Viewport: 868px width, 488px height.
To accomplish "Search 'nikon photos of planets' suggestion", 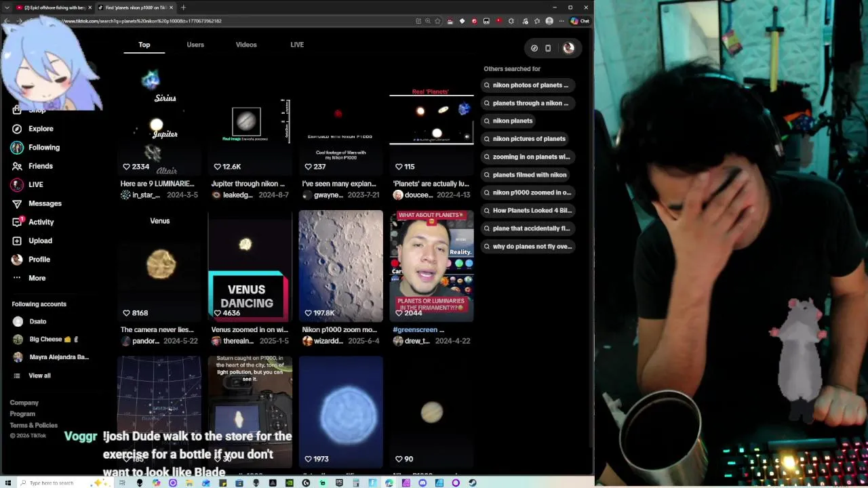I will click(528, 85).
